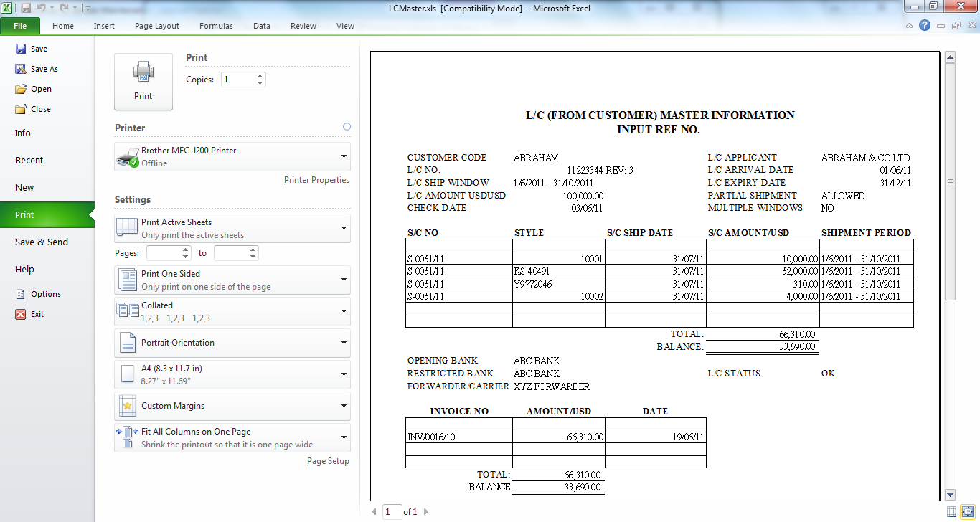Open the Custom Margins dropdown
This screenshot has height=522, width=980.
232,406
